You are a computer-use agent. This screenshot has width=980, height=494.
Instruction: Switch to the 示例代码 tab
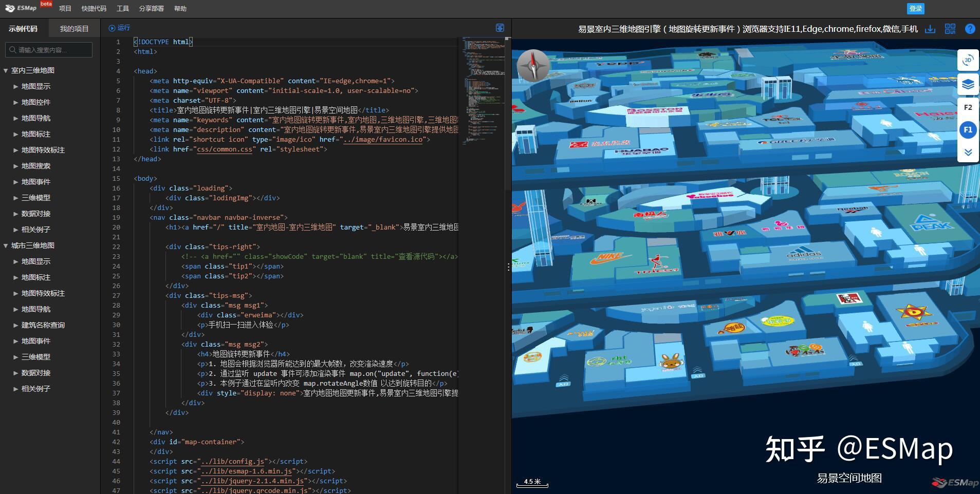click(x=23, y=29)
